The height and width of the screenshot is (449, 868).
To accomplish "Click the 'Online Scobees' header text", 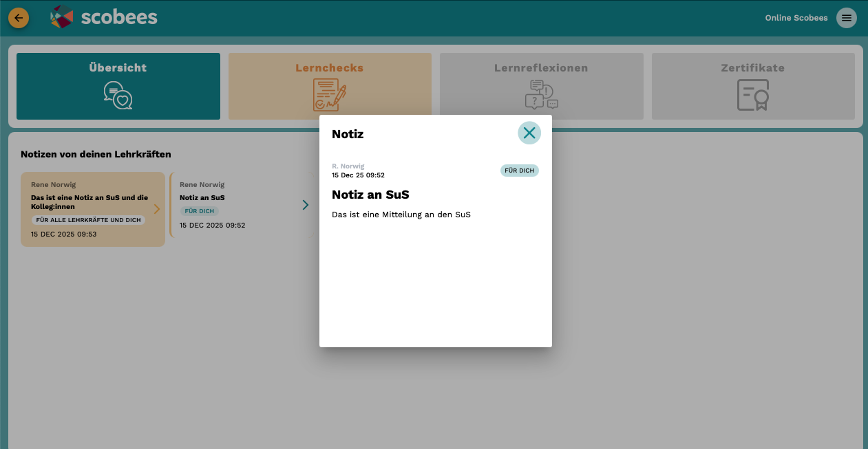I will click(796, 18).
